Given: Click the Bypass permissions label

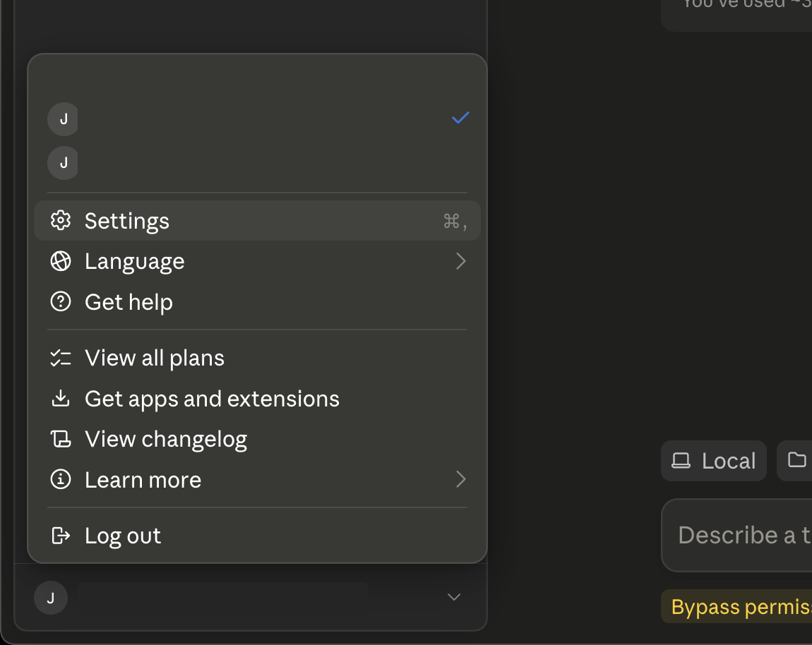Looking at the screenshot, I should 741,607.
